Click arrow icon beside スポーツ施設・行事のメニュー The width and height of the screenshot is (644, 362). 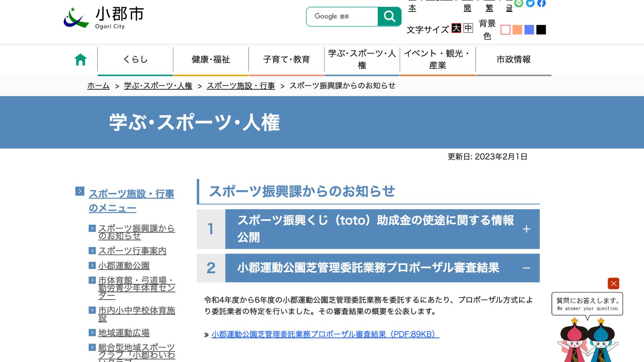click(x=80, y=191)
